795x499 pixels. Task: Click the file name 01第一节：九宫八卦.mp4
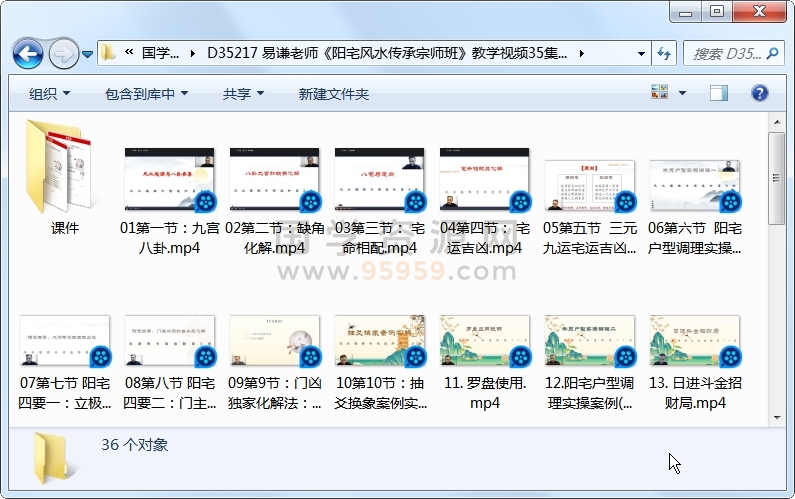[x=169, y=238]
